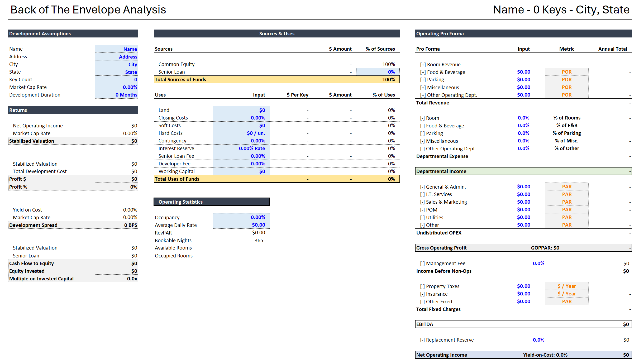This screenshot has height=364, width=639.
Task: Select the Insurance $0.00 input
Action: pyautogui.click(x=524, y=294)
